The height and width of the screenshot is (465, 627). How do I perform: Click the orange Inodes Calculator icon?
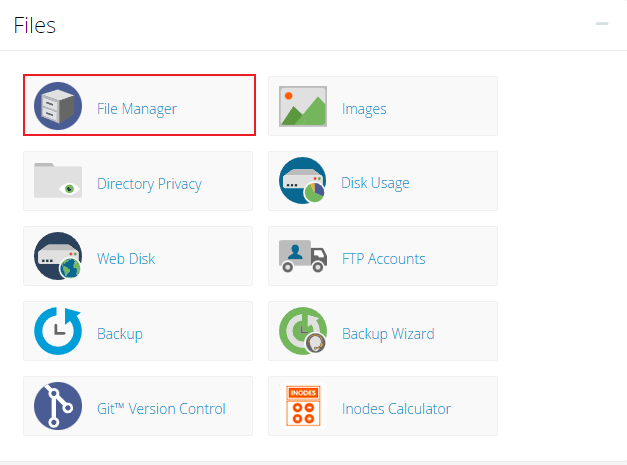tap(303, 406)
